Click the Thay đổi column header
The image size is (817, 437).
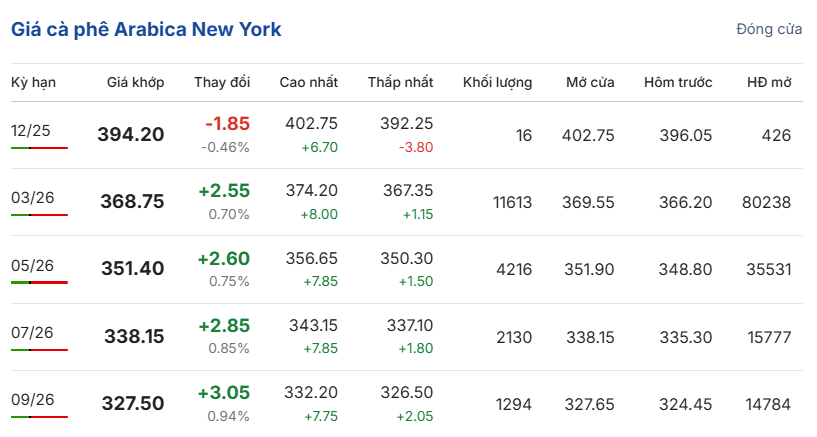coord(222,82)
